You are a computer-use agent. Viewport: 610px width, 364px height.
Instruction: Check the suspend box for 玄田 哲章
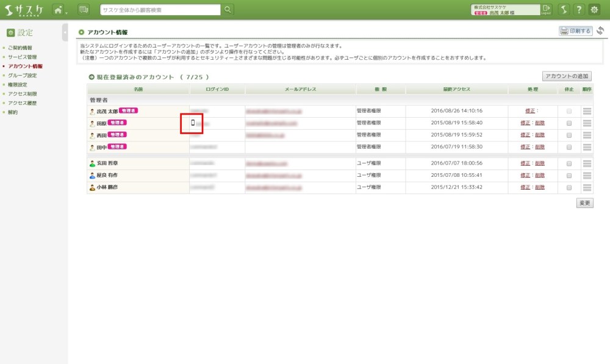click(569, 163)
